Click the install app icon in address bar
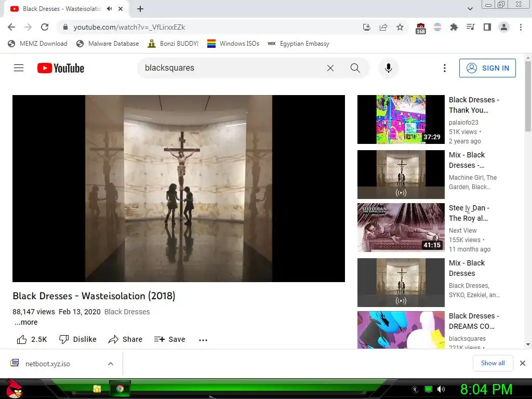This screenshot has width=532, height=399. 366,27
